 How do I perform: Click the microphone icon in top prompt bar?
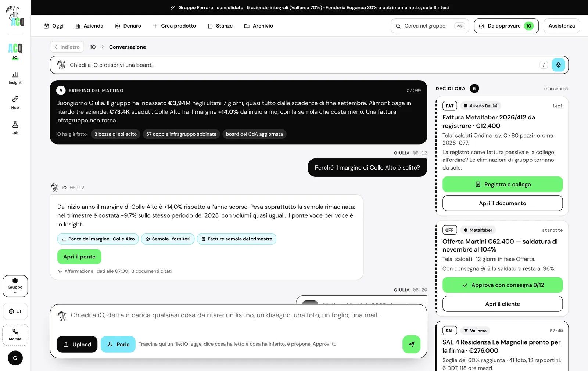click(558, 65)
